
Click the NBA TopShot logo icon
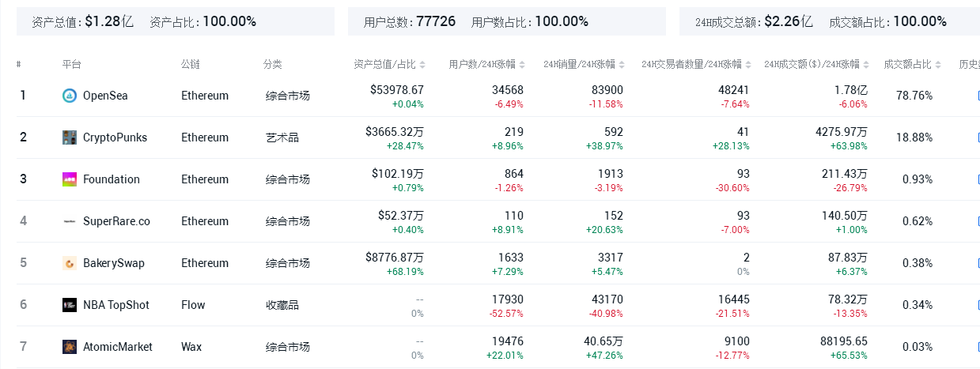coord(70,305)
